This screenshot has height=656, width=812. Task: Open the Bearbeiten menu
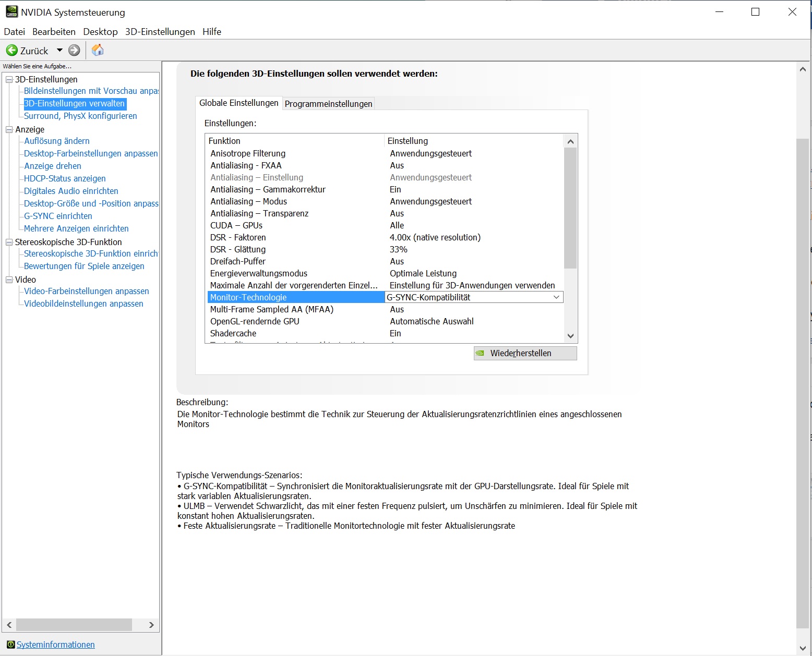tap(54, 32)
